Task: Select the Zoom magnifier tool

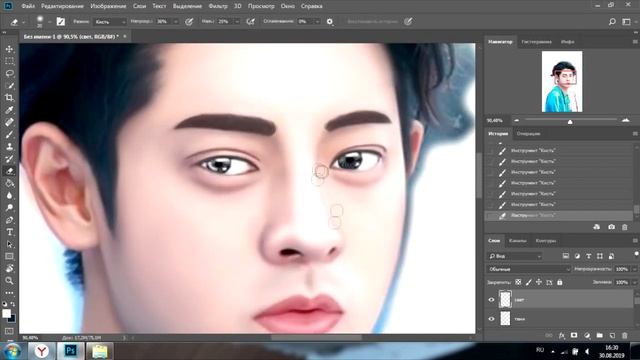Action: click(9, 281)
